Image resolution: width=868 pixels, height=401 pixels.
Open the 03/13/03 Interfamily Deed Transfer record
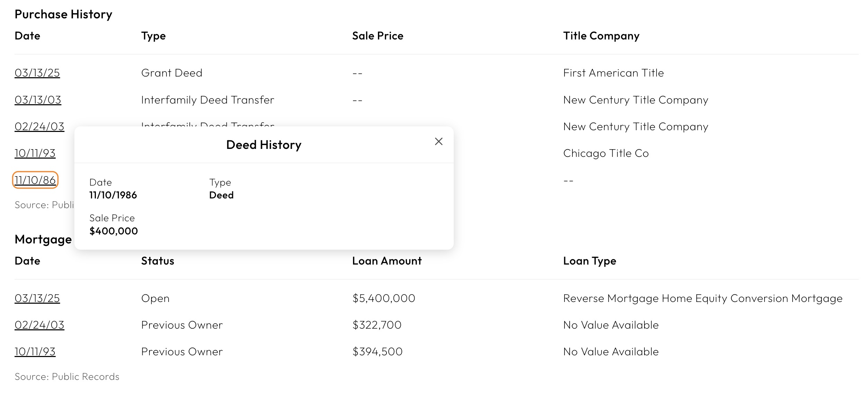(x=38, y=100)
